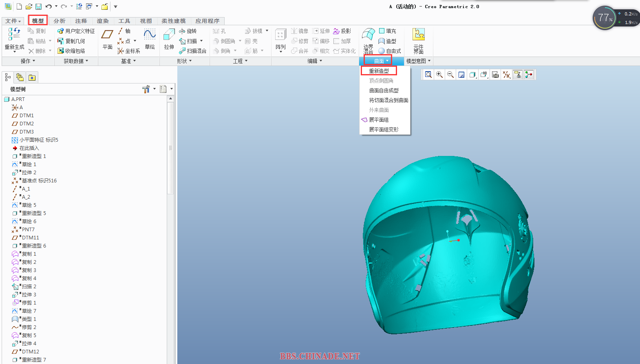Create a datum 平面 plane
The image size is (640, 364).
tap(108, 39)
